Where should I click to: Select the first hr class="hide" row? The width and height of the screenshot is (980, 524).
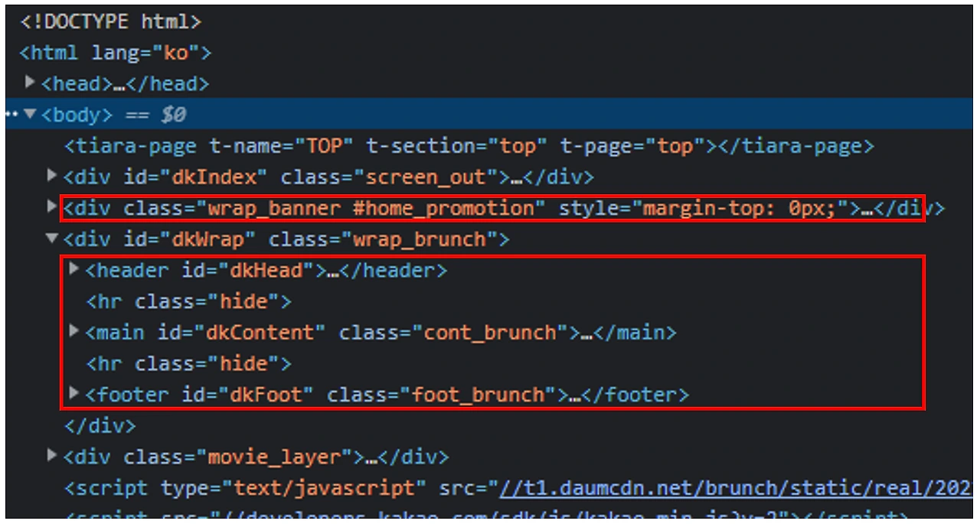pos(188,301)
